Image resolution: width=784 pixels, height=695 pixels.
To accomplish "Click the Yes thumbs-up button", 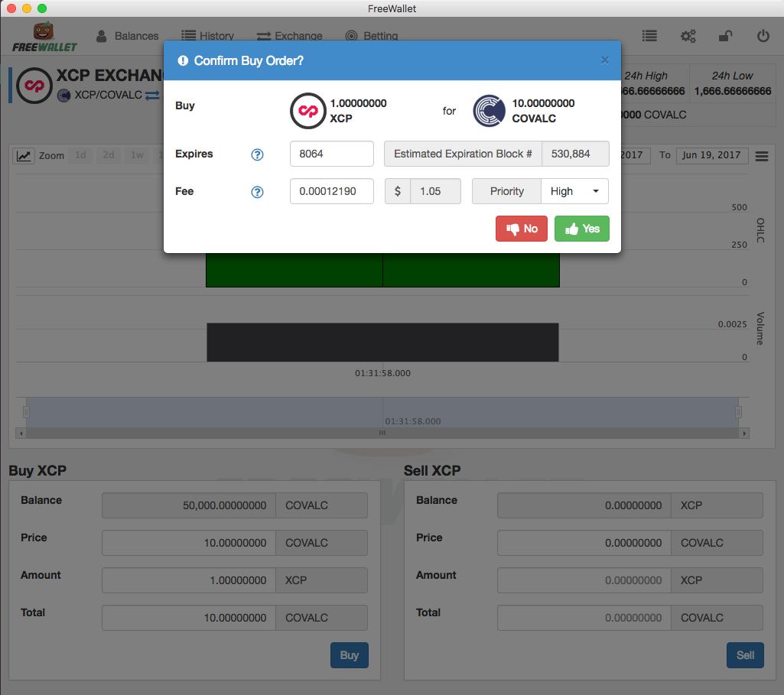I will (x=581, y=229).
